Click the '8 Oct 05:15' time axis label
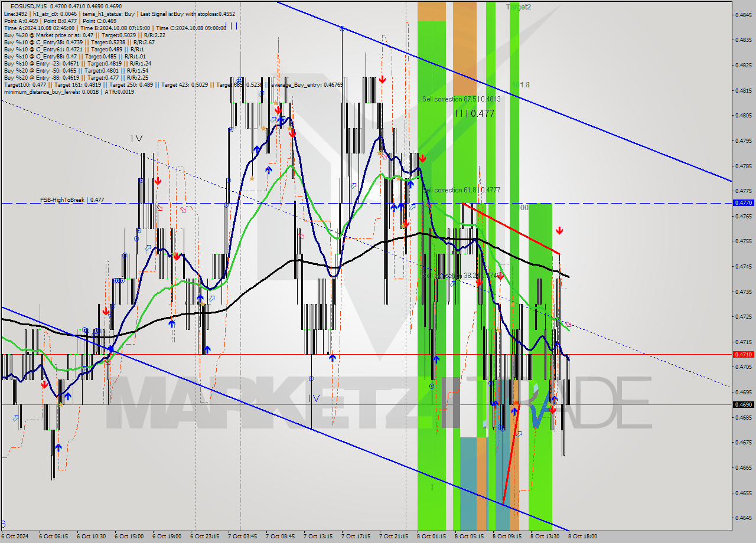Screen dimensions: 756x543 pyautogui.click(x=469, y=537)
